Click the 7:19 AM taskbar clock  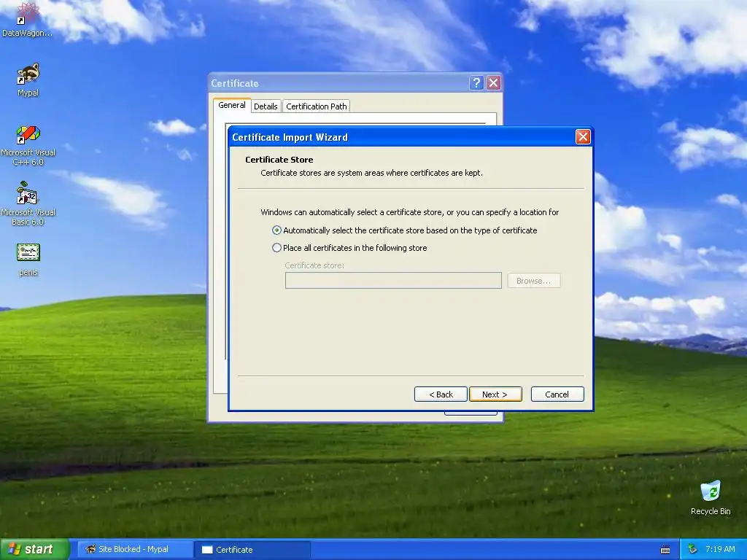point(720,549)
